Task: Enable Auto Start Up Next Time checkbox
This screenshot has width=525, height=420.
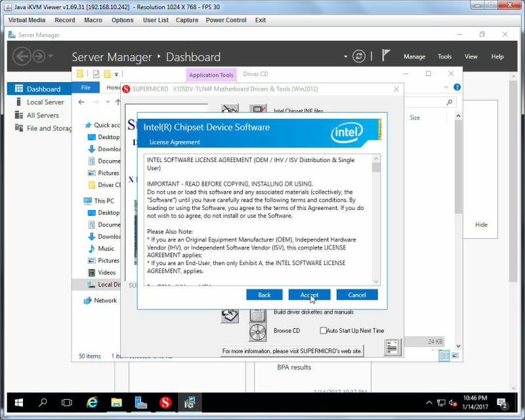Action: [323, 331]
